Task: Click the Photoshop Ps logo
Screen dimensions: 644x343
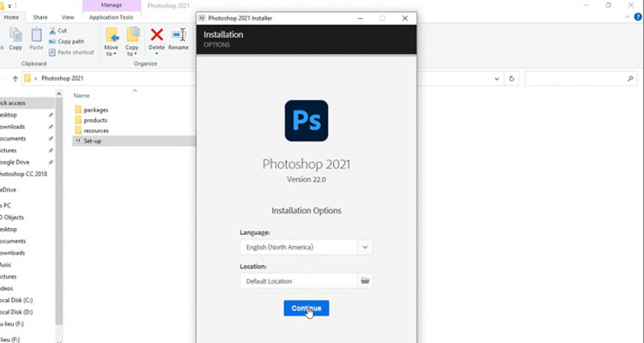Action: click(307, 121)
